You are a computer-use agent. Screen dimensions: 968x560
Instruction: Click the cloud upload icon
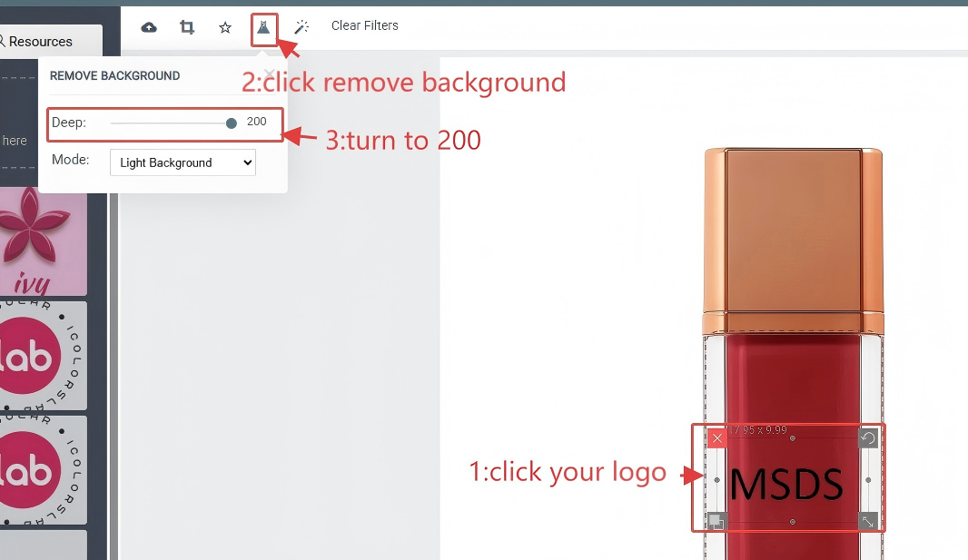tap(149, 27)
